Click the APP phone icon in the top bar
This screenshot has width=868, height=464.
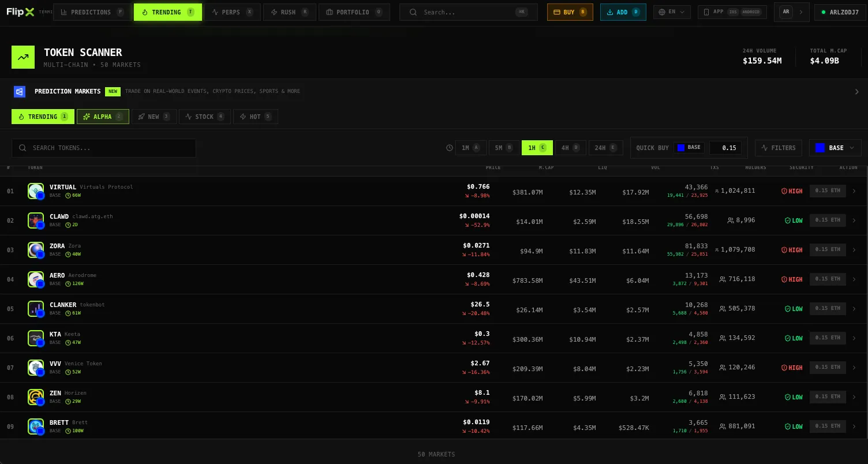[706, 12]
